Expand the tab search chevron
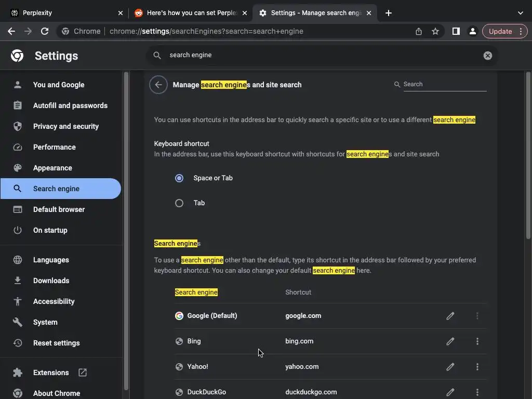Viewport: 532px width, 399px height. click(x=521, y=13)
